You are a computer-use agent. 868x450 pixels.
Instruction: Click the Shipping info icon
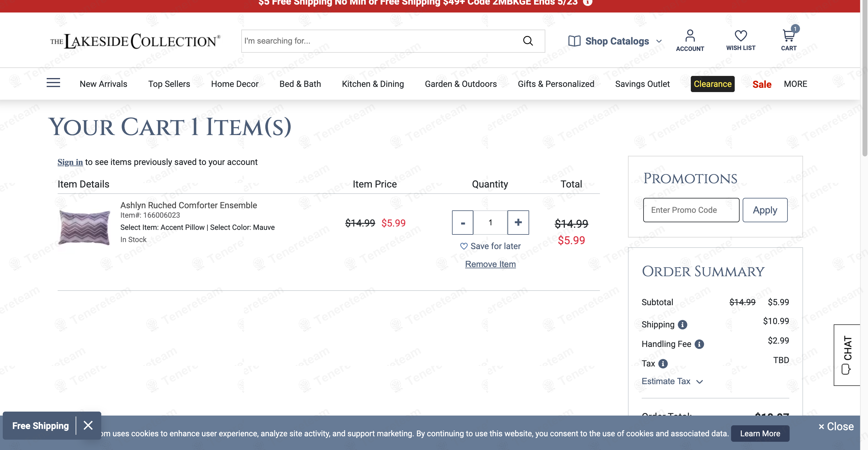[682, 324]
